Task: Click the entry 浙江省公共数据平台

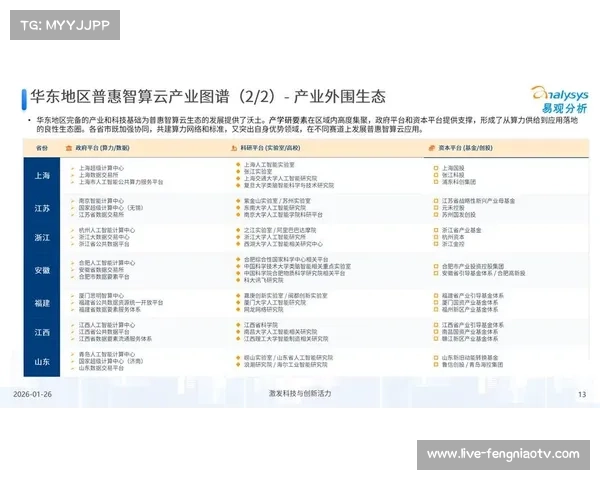Action: pos(104,244)
